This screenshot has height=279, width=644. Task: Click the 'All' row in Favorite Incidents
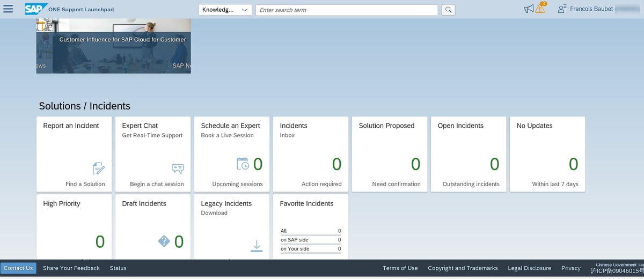point(311,231)
